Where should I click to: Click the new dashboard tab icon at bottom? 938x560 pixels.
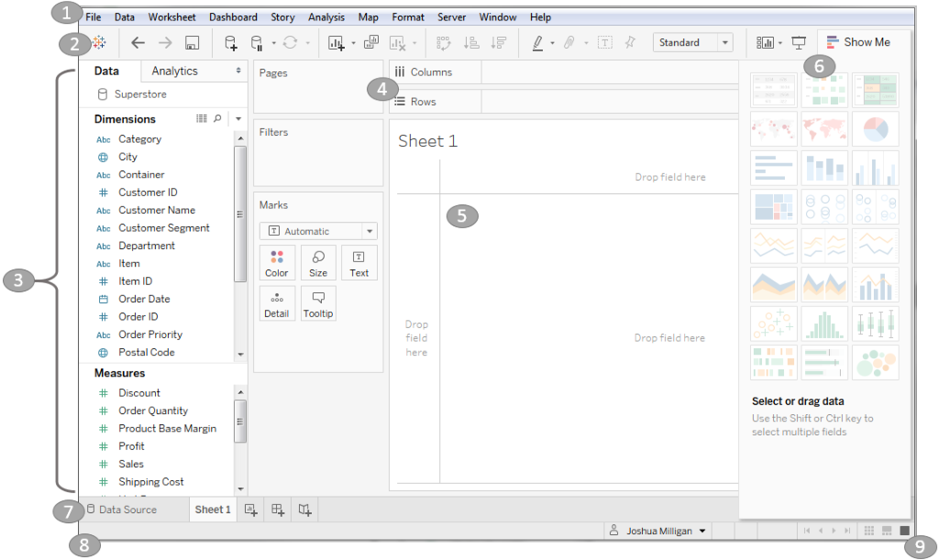pyautogui.click(x=278, y=510)
